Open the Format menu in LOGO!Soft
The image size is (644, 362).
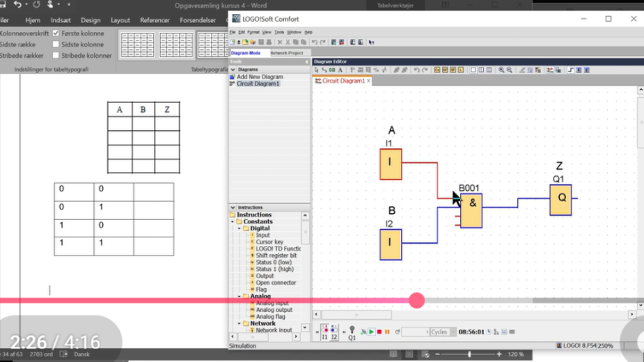(253, 32)
